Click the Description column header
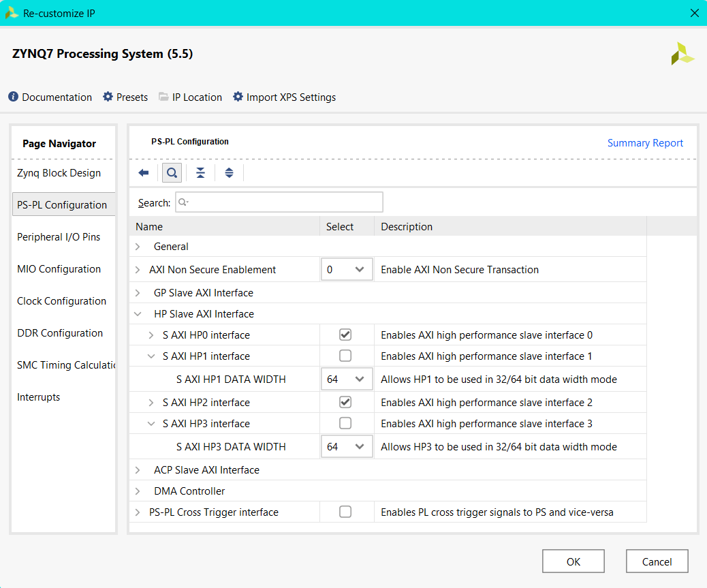Viewport: 707px width, 588px height. click(x=510, y=226)
